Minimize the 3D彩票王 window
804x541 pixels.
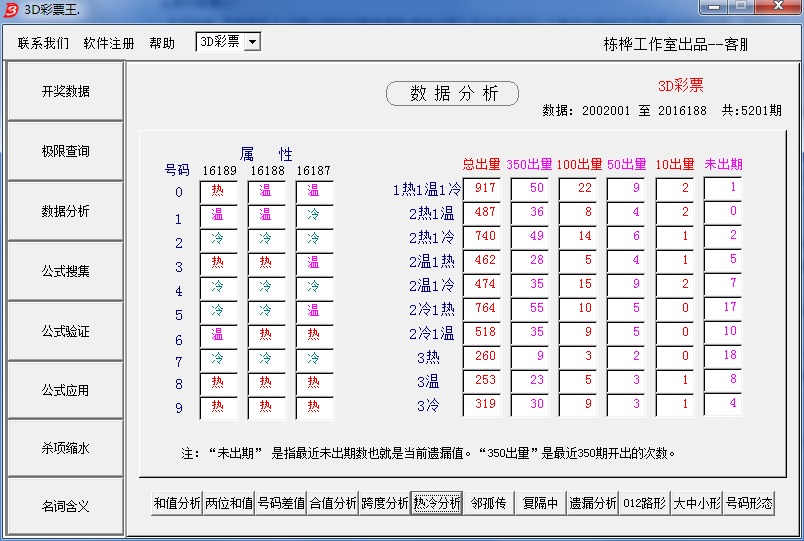pyautogui.click(x=713, y=7)
